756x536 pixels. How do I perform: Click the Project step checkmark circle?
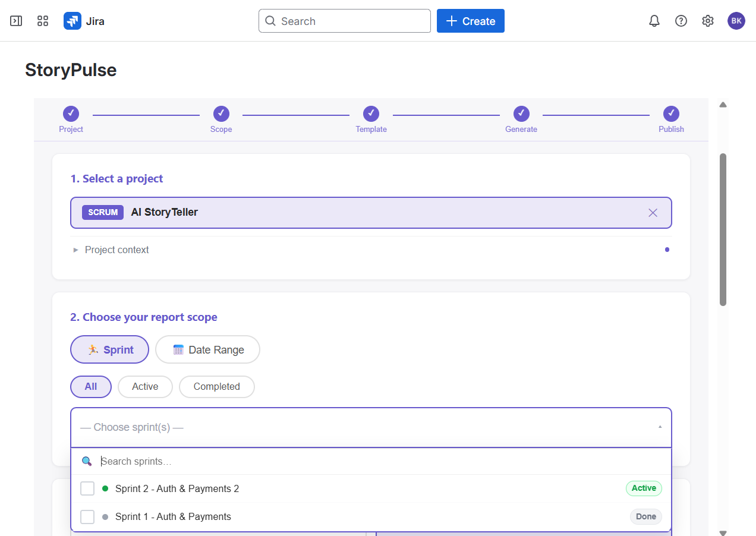71,113
